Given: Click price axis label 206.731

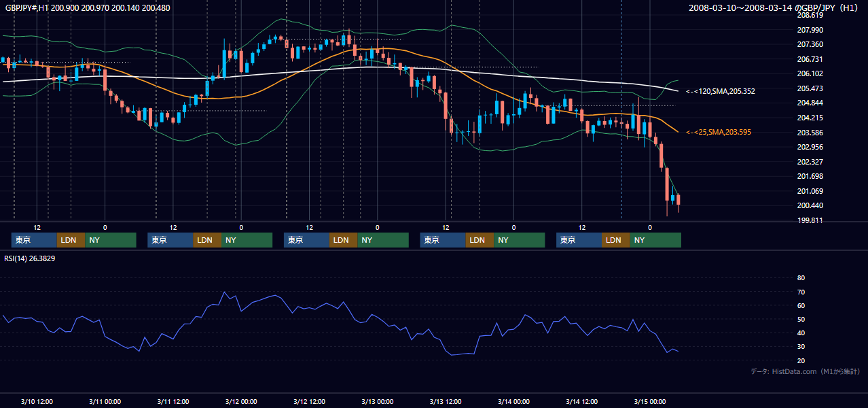Looking at the screenshot, I should point(810,59).
